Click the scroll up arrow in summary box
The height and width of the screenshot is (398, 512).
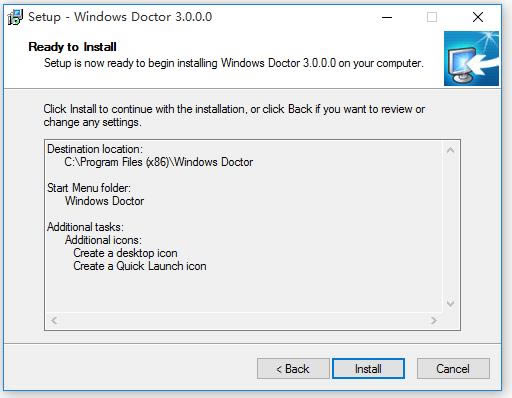(x=450, y=150)
